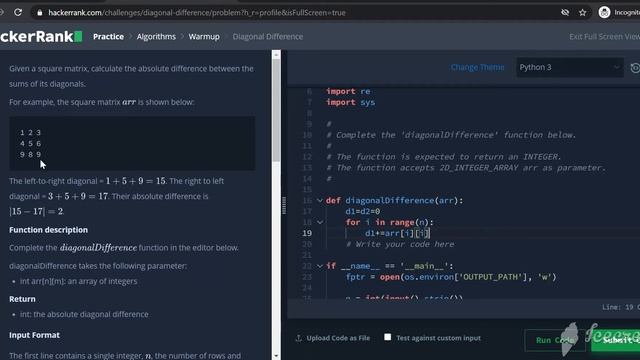Click the scrollbar down arrow in problem panel
This screenshot has height=360, width=640.
coord(276,356)
